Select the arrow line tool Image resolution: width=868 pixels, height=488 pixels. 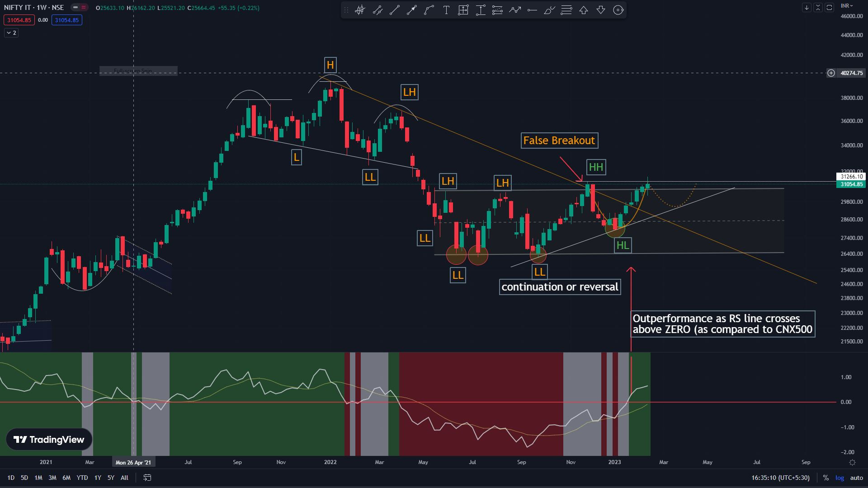point(412,10)
